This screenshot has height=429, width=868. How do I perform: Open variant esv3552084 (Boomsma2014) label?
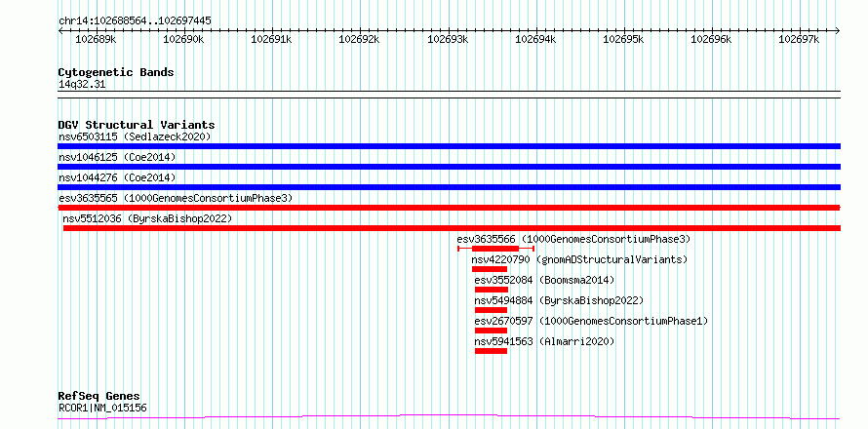545,280
